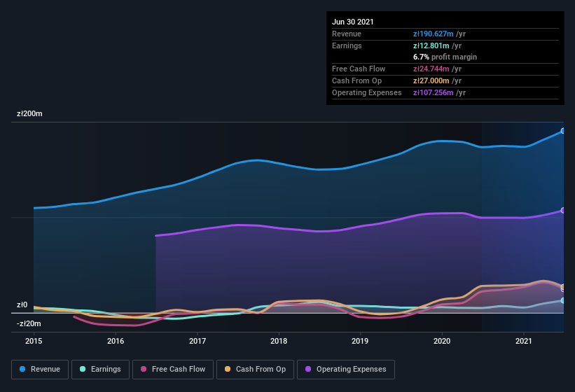Click the teal Earnings endpoint marker
Viewport: 575px width, 392px height.
pyautogui.click(x=563, y=300)
